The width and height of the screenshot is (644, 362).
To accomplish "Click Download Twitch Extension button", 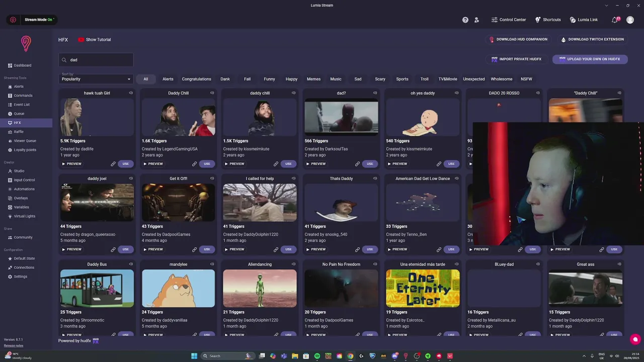I will [x=592, y=39].
